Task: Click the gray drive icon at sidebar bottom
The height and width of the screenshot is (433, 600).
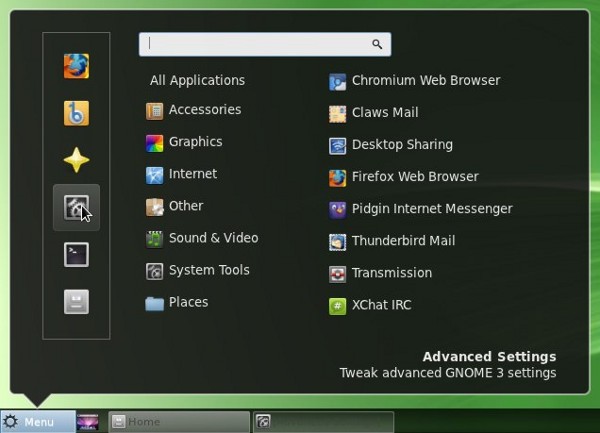Action: click(x=76, y=301)
